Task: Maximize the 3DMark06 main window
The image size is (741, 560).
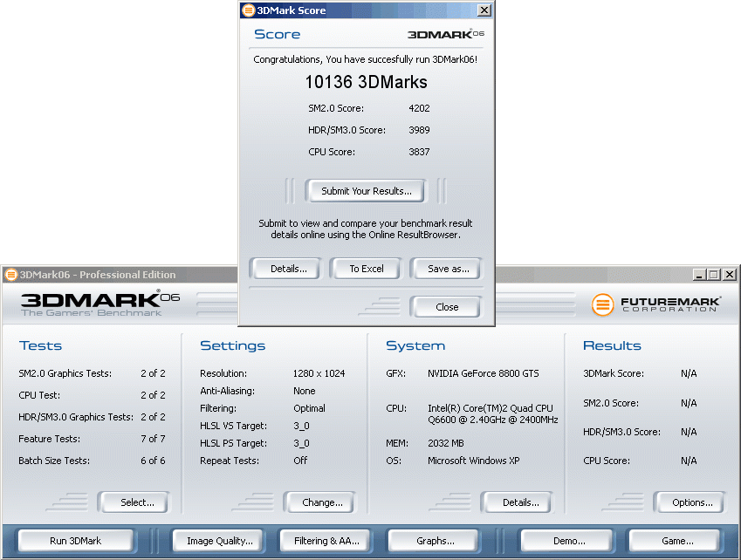Action: 714,275
